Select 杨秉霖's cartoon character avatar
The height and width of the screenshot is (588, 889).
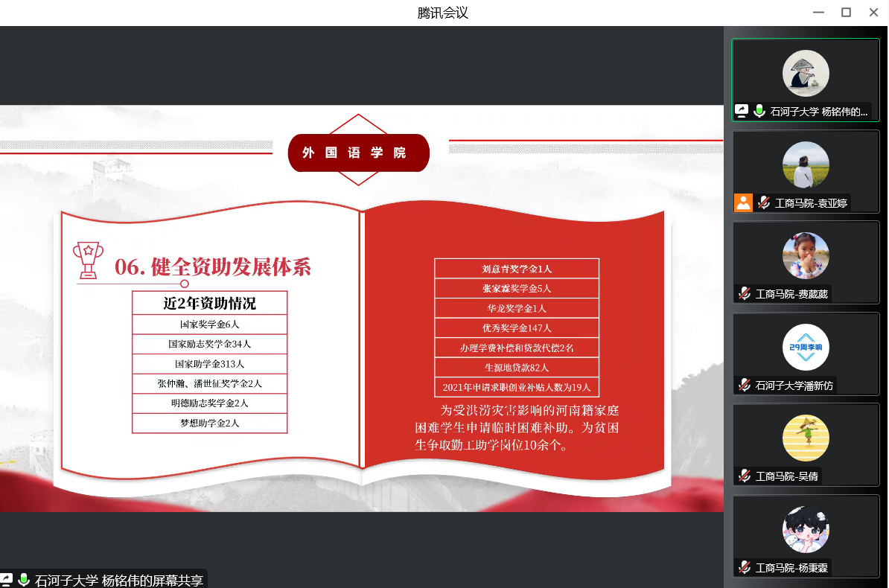click(806, 530)
